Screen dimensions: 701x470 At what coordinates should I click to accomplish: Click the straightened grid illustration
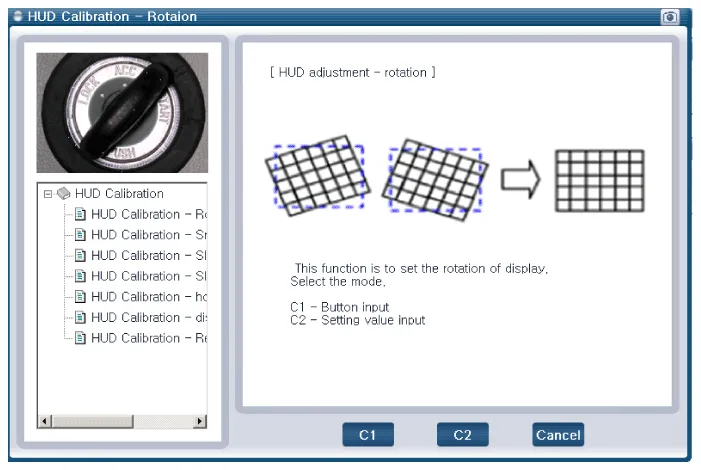point(599,180)
